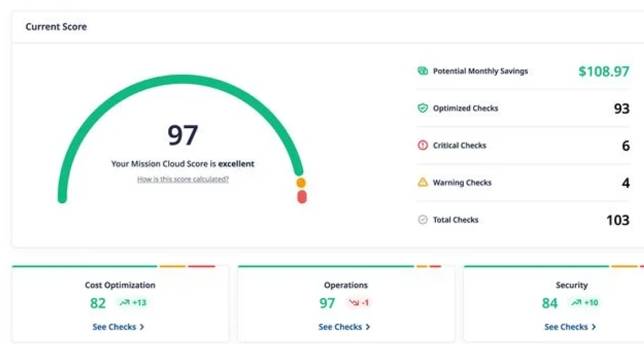Click the Warning Checks label
The image size is (644, 344).
coord(462,183)
